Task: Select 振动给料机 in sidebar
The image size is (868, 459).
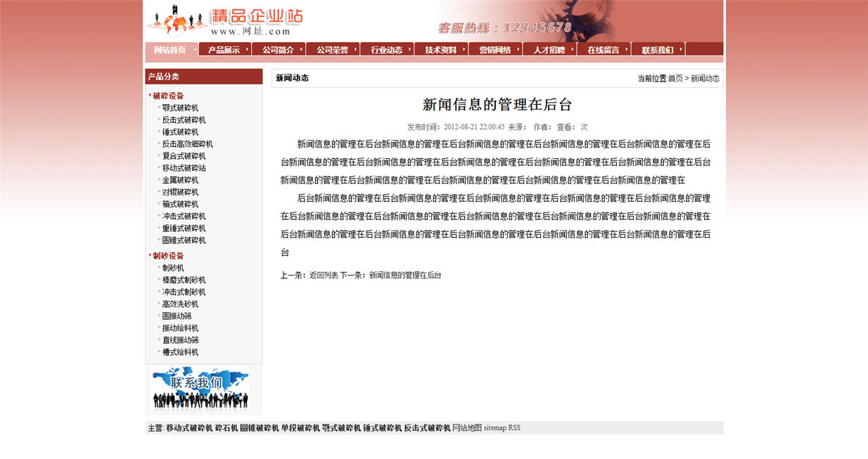Action: [x=180, y=328]
